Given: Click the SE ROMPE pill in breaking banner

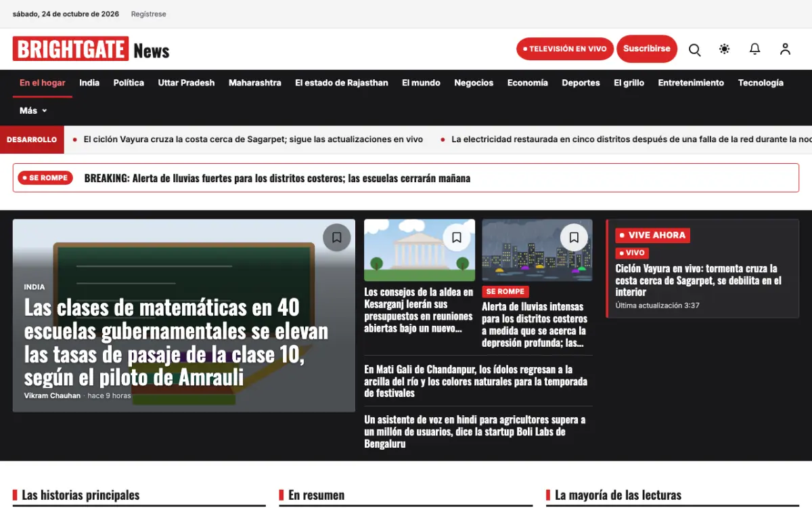Looking at the screenshot, I should pyautogui.click(x=45, y=177).
